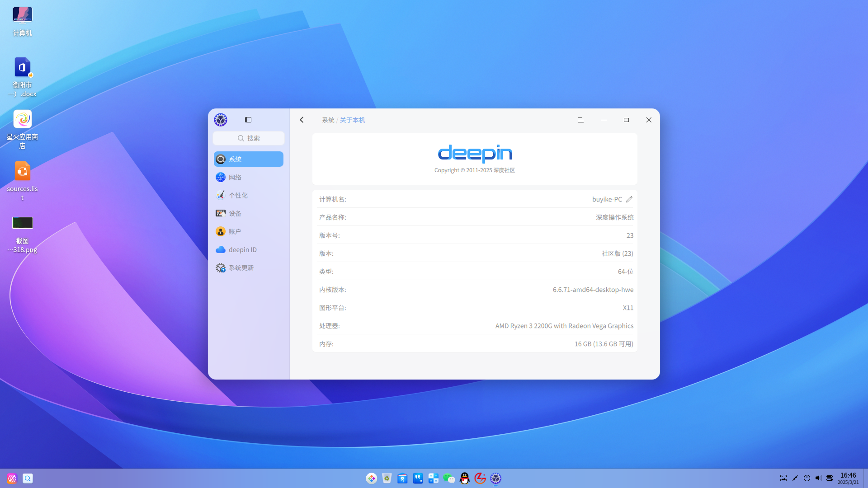Select the 截图 318.png desktop file
Image resolution: width=868 pixels, height=488 pixels.
point(22,234)
